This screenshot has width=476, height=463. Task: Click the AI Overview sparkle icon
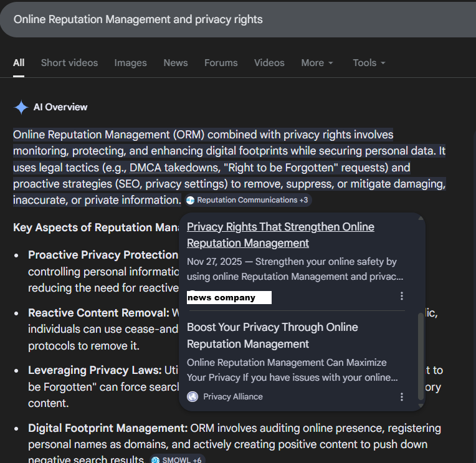click(x=21, y=107)
